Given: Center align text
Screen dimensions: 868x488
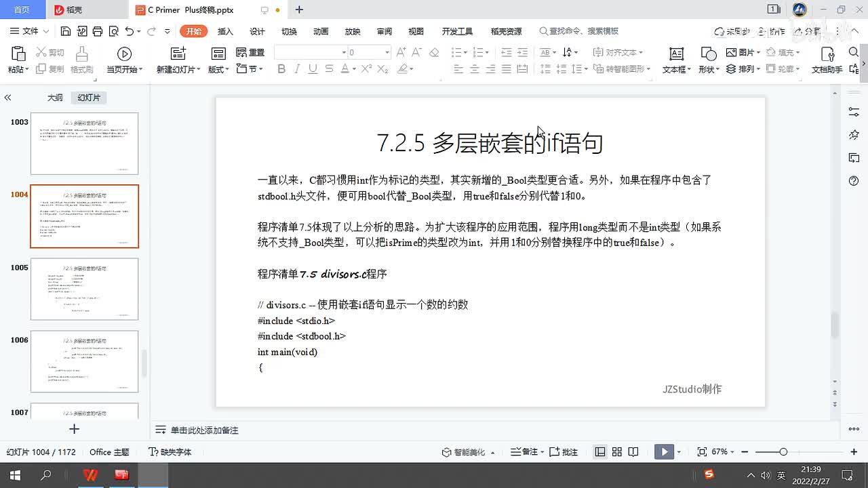Looking at the screenshot, I should point(475,69).
